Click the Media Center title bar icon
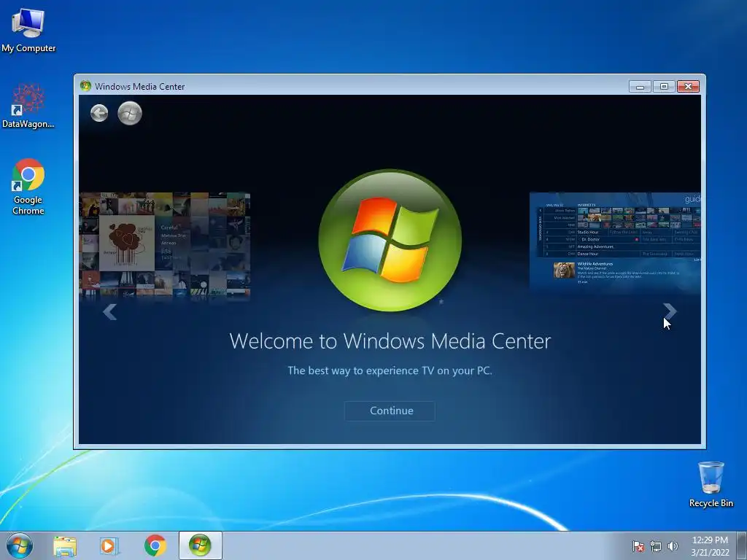 86,86
